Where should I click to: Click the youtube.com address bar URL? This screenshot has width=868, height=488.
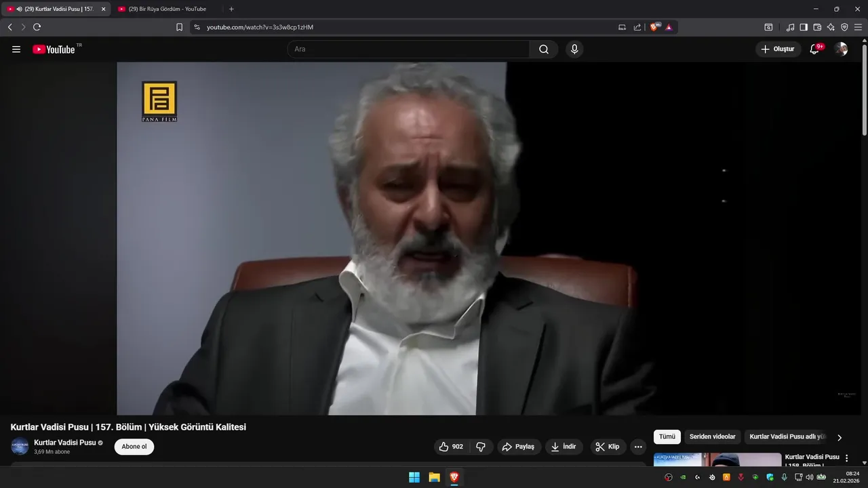260,27
